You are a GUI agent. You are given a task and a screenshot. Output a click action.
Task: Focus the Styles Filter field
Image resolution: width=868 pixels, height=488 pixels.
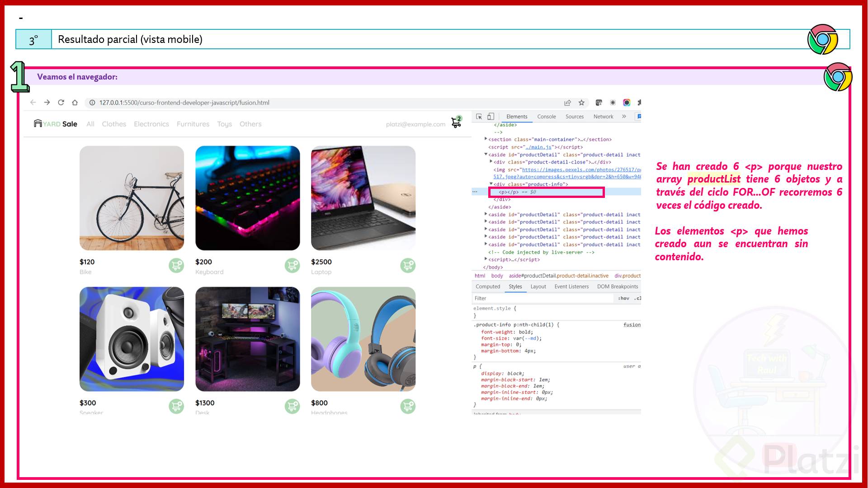(x=542, y=298)
